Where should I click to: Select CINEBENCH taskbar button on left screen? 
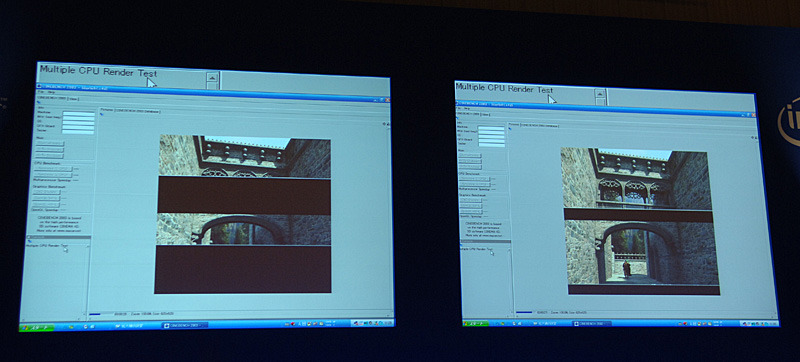click(185, 325)
